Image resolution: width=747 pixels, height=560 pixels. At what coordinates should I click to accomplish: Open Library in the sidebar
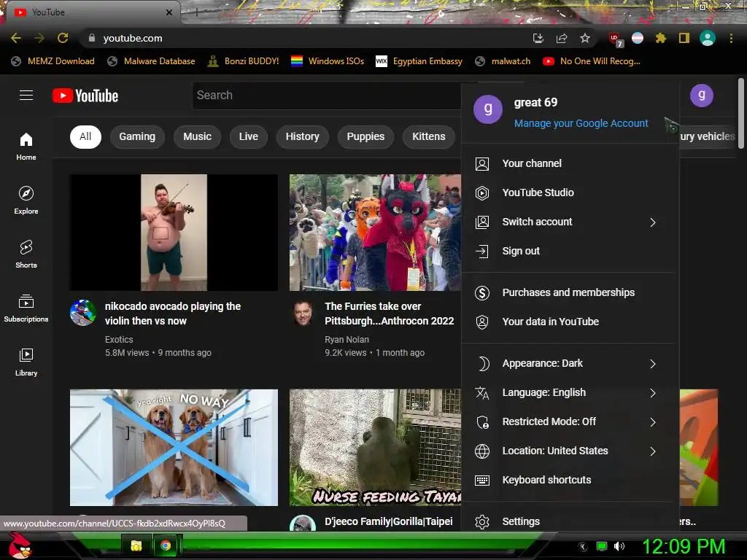click(26, 362)
